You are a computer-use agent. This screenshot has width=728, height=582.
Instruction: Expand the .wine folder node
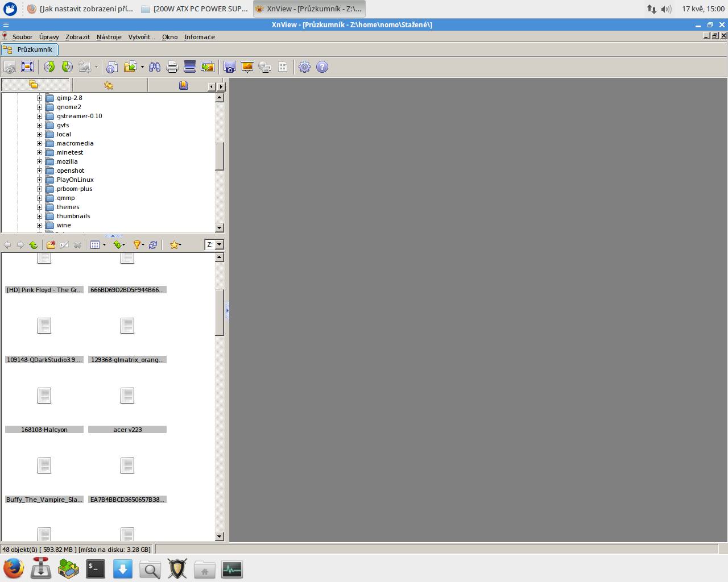[x=40, y=225]
